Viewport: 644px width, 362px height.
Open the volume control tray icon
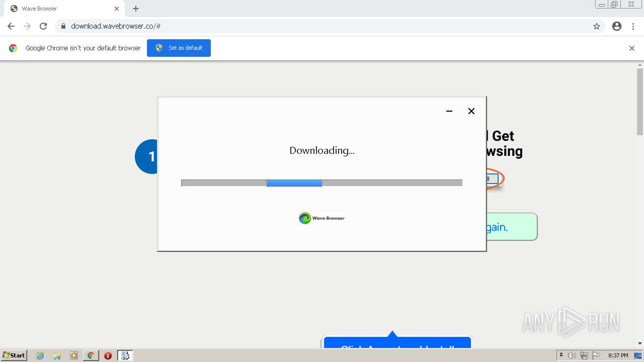click(572, 355)
